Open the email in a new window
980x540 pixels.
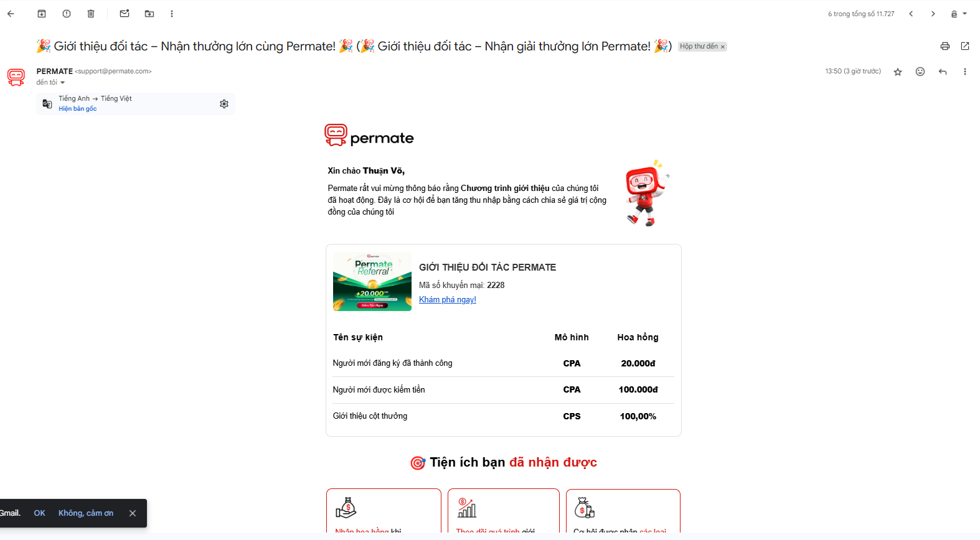965,46
